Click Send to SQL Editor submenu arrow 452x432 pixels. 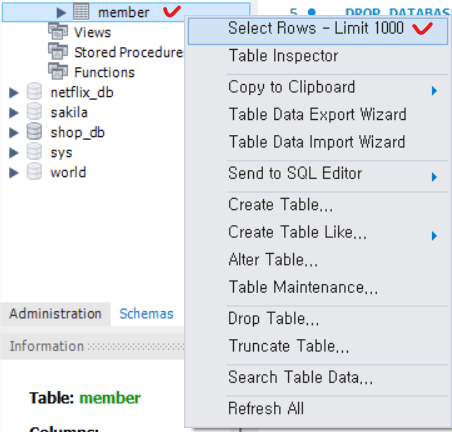434,177
